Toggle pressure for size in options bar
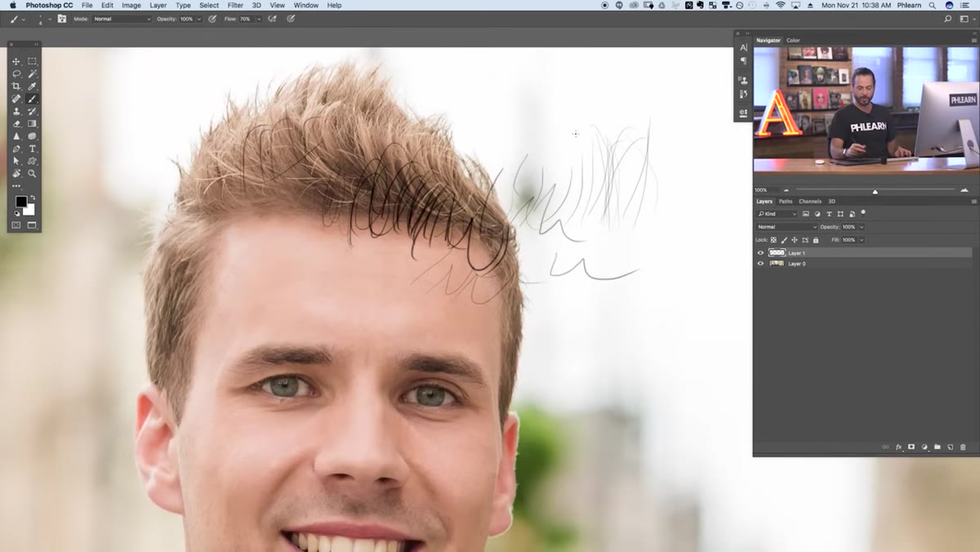 291,18
